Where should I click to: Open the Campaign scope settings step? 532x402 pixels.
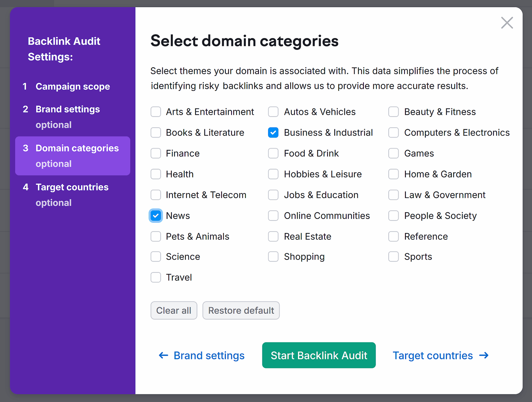pyautogui.click(x=73, y=86)
